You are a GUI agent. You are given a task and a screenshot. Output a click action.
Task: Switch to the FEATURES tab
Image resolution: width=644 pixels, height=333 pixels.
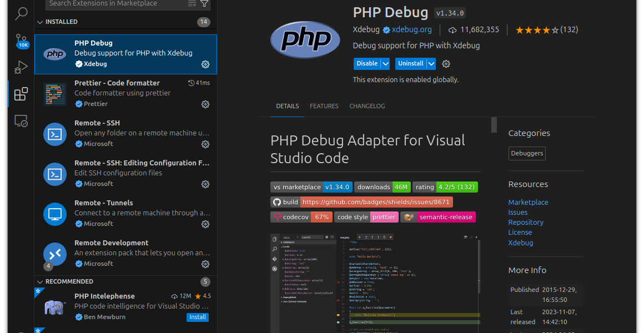click(x=324, y=106)
